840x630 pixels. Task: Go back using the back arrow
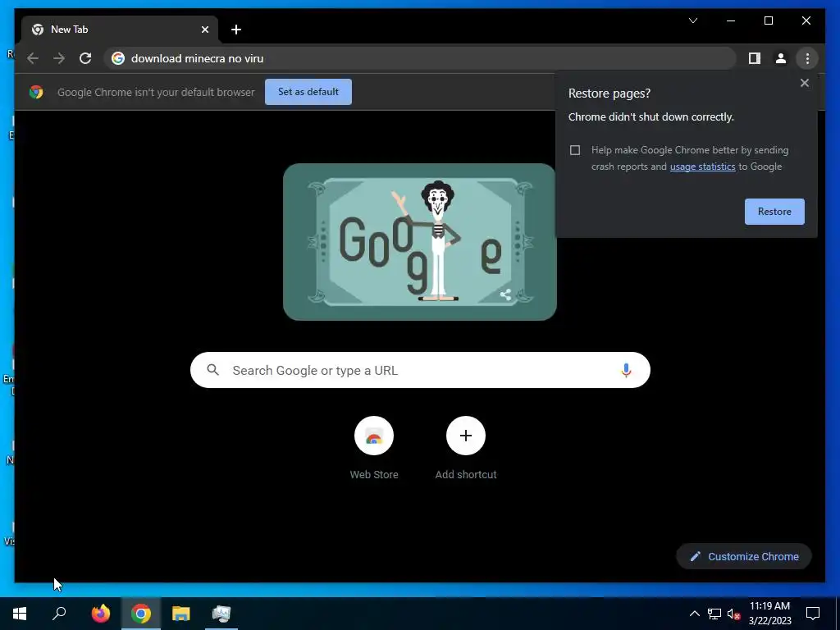pyautogui.click(x=33, y=58)
